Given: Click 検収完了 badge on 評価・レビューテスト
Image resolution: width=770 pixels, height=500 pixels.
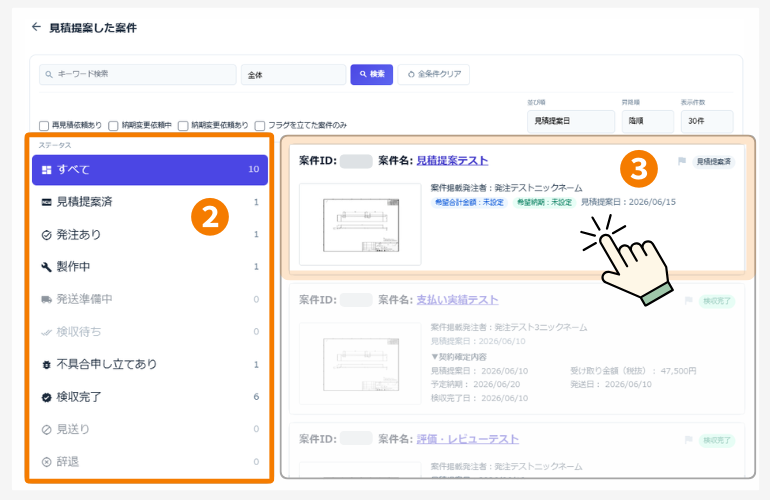Looking at the screenshot, I should click(x=717, y=441).
